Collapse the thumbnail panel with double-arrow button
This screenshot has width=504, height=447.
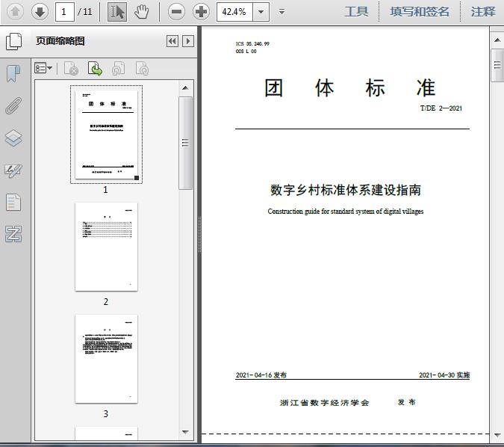[172, 41]
